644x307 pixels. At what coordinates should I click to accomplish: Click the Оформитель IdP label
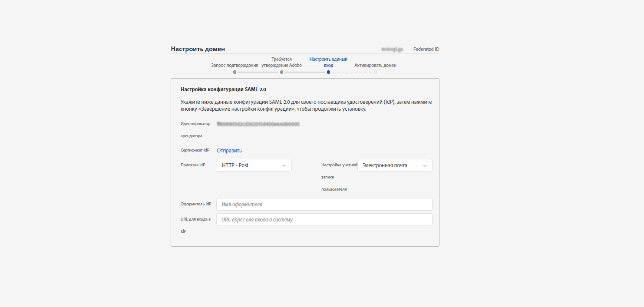coord(196,204)
